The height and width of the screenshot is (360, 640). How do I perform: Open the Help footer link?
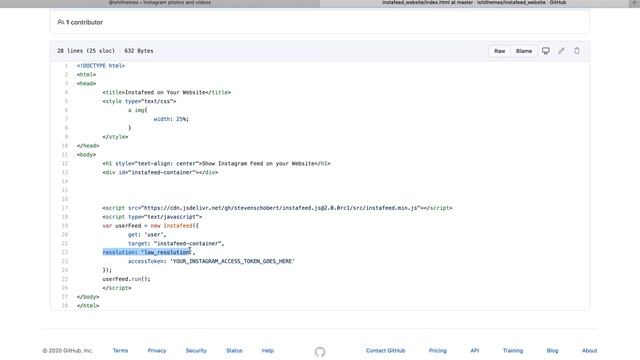click(x=268, y=351)
